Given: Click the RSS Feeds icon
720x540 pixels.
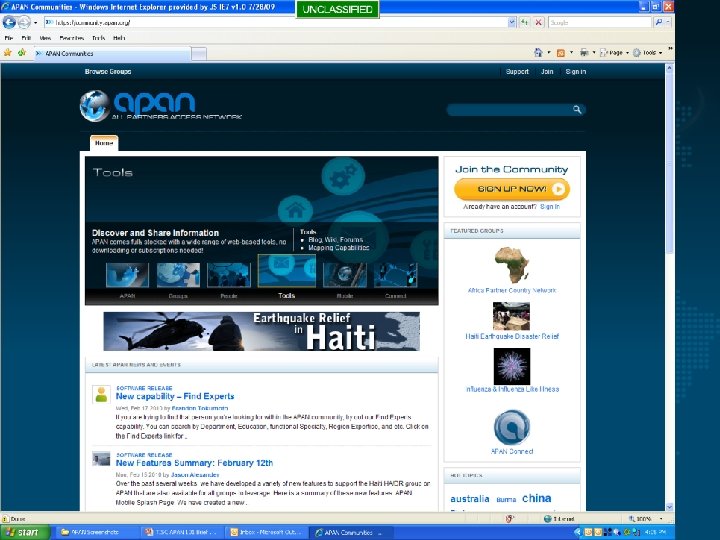Looking at the screenshot, I should click(x=561, y=53).
